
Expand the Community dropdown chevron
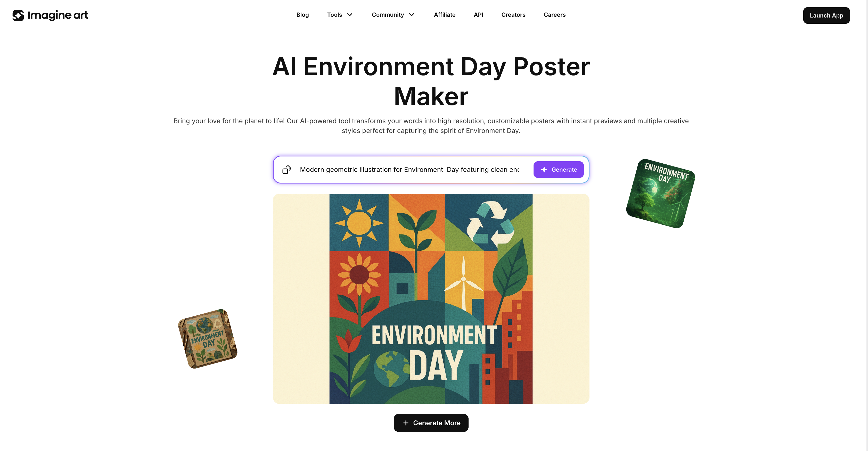point(411,15)
